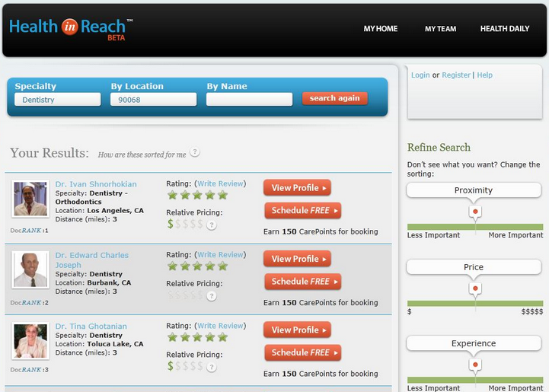View Profile of Dr. Tina Ghotanian
The width and height of the screenshot is (549, 392).
coord(297,330)
